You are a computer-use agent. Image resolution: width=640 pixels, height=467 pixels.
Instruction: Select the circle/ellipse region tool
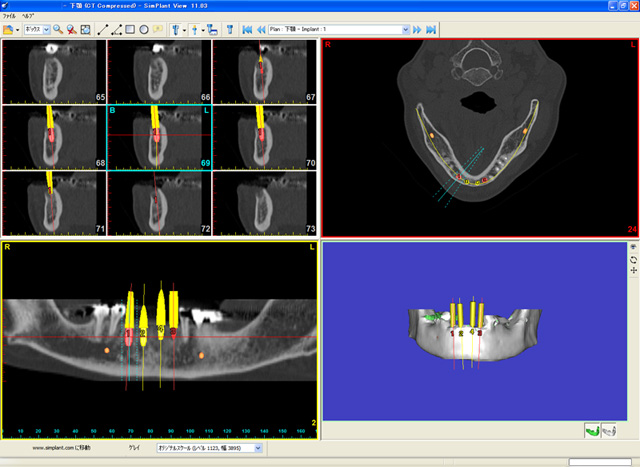[x=145, y=30]
